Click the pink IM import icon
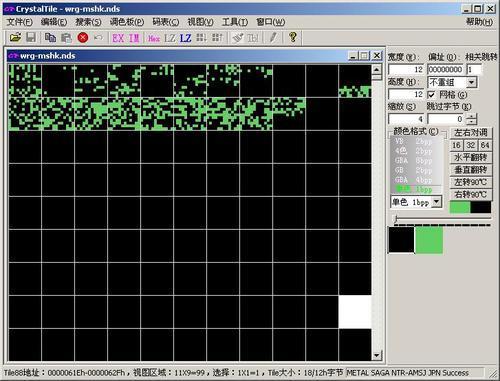This screenshot has height=381, width=500. pyautogui.click(x=134, y=38)
